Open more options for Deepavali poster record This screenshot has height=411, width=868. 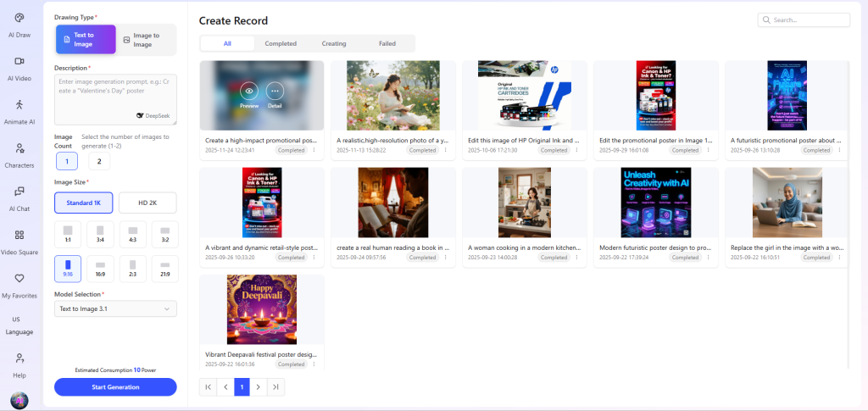pos(314,364)
